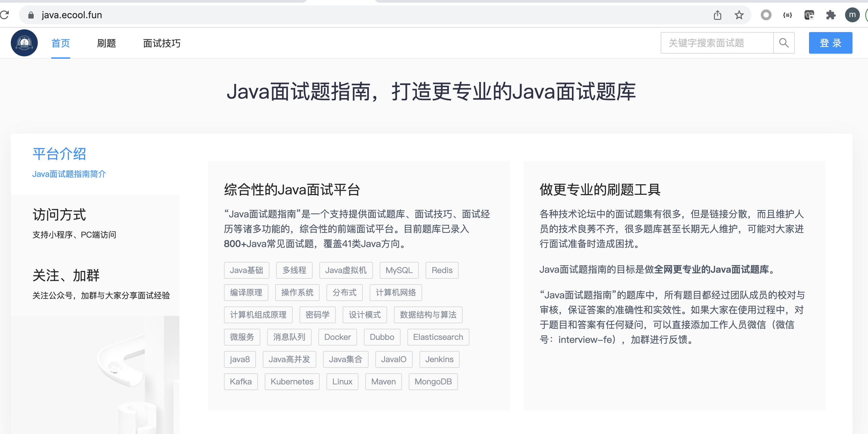Click the heading 综合性的Java面试平台
This screenshot has height=434, width=868.
[x=292, y=190]
